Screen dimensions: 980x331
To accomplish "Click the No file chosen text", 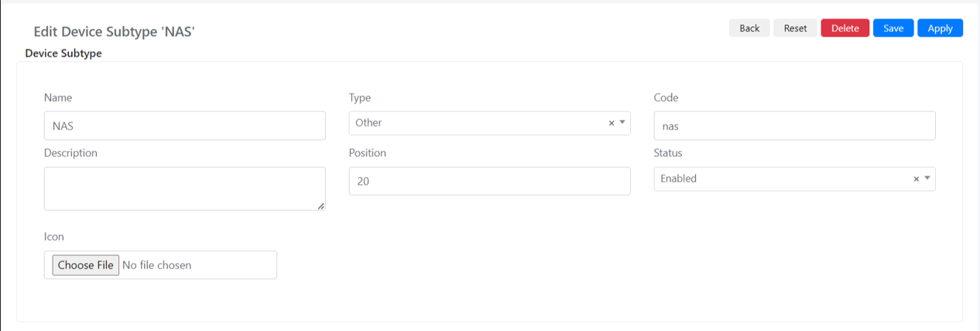I will tap(157, 265).
